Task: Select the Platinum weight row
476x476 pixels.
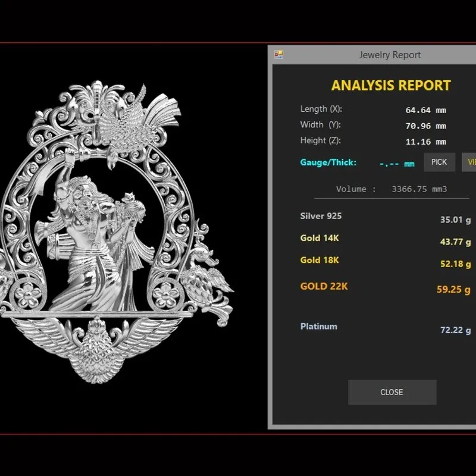Action: pos(386,328)
